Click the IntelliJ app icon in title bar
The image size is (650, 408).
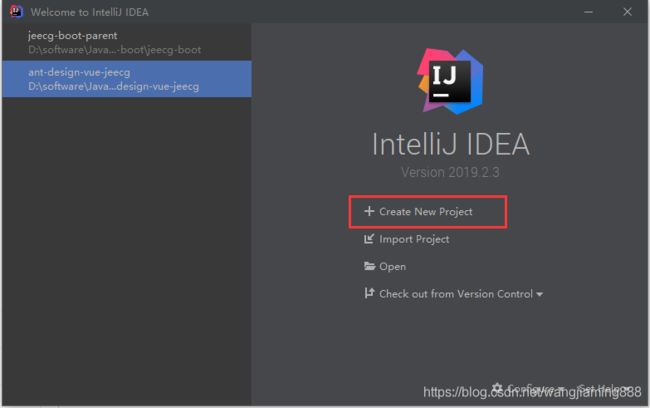[17, 12]
